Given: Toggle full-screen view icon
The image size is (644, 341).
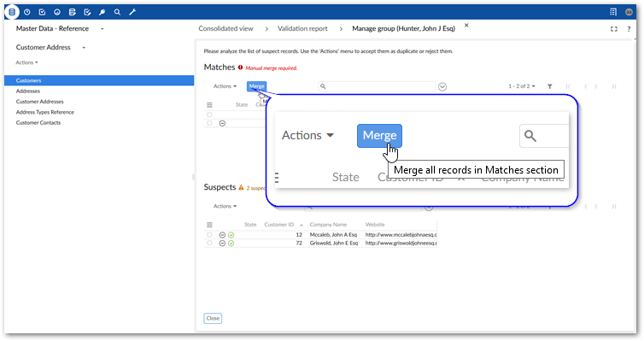Looking at the screenshot, I should [x=613, y=29].
